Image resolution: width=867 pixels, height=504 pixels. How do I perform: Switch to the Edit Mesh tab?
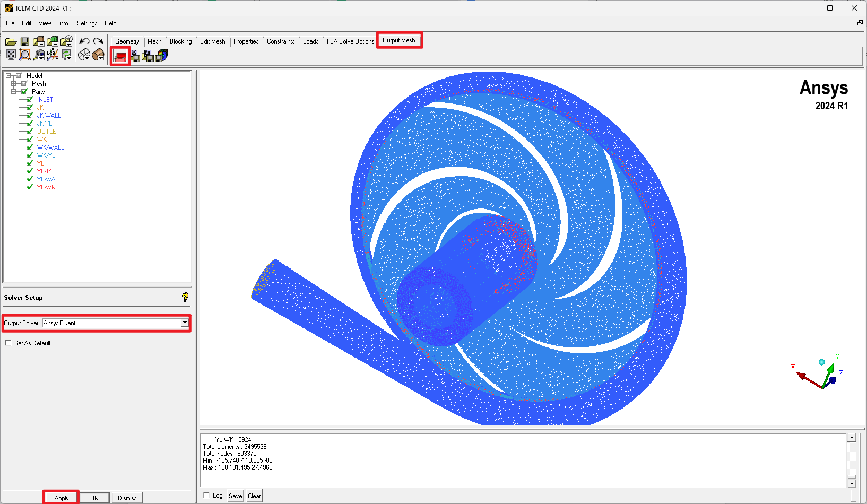[213, 41]
